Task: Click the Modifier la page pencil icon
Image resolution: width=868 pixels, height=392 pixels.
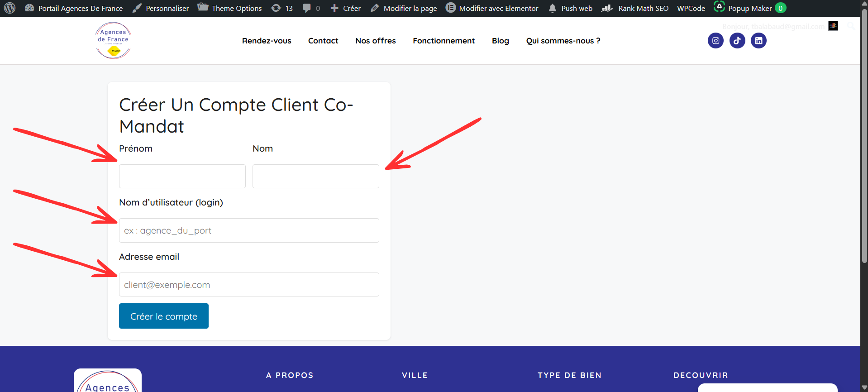Action: point(375,8)
